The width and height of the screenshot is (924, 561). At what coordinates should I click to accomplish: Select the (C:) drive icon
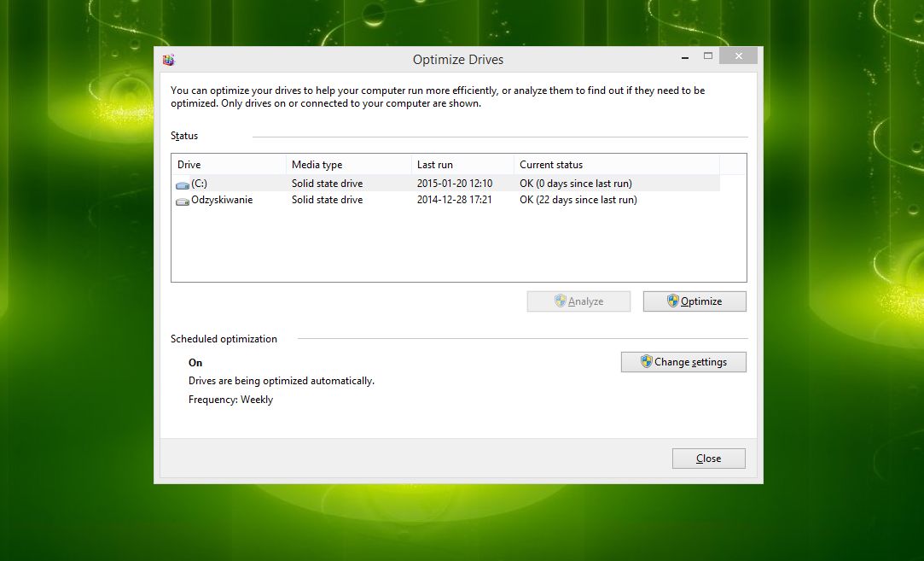[x=183, y=184]
